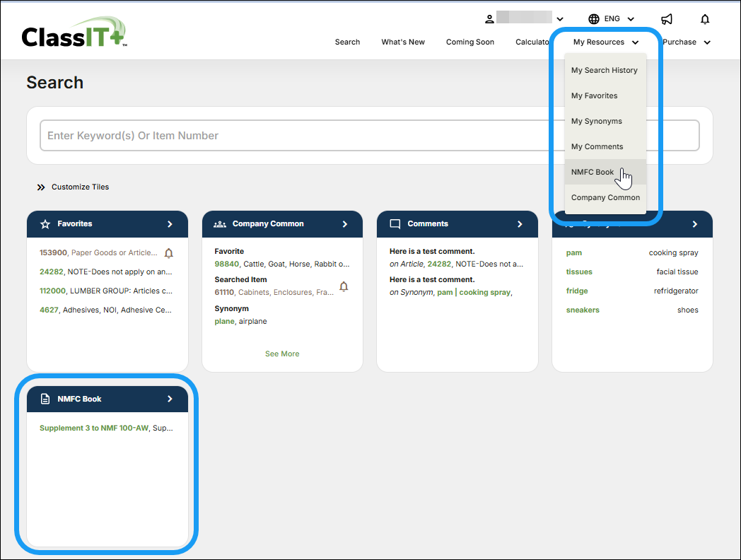The image size is (741, 560).
Task: Click the ClassIT+ logo
Action: point(74,34)
